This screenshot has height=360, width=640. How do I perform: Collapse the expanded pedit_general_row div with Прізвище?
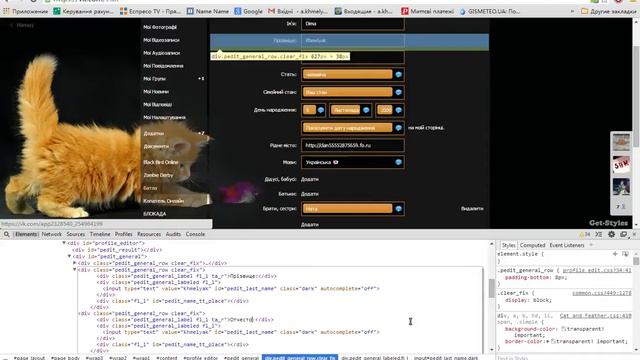pyautogui.click(x=75, y=269)
